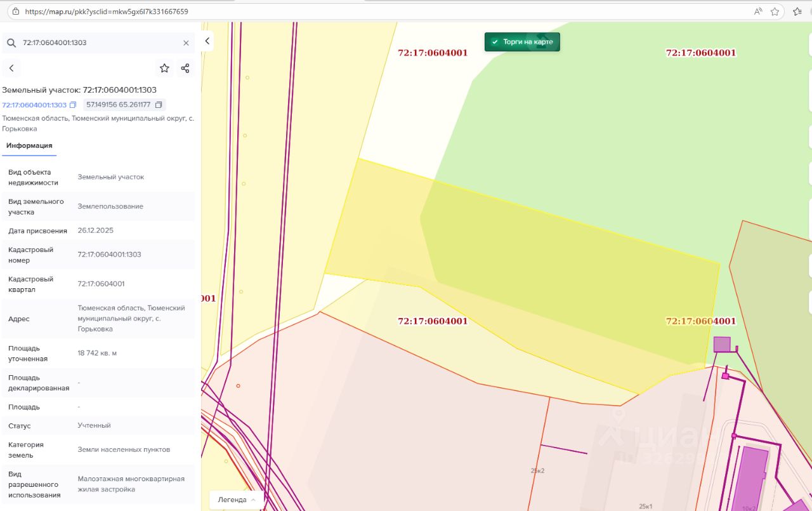Click the search magnifier icon
This screenshot has width=812, height=511.
click(11, 43)
